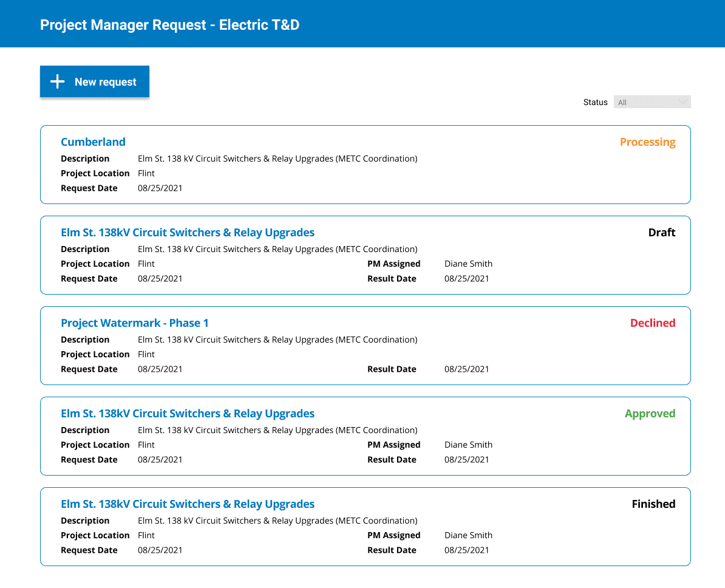Open the Cumberland request

(93, 142)
